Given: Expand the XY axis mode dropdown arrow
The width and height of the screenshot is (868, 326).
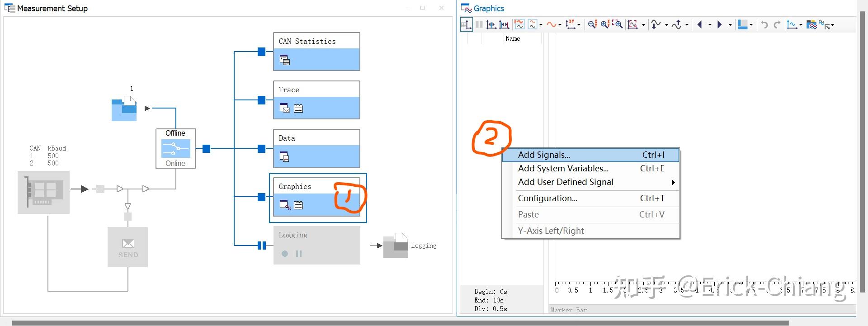Looking at the screenshot, I should 579,25.
